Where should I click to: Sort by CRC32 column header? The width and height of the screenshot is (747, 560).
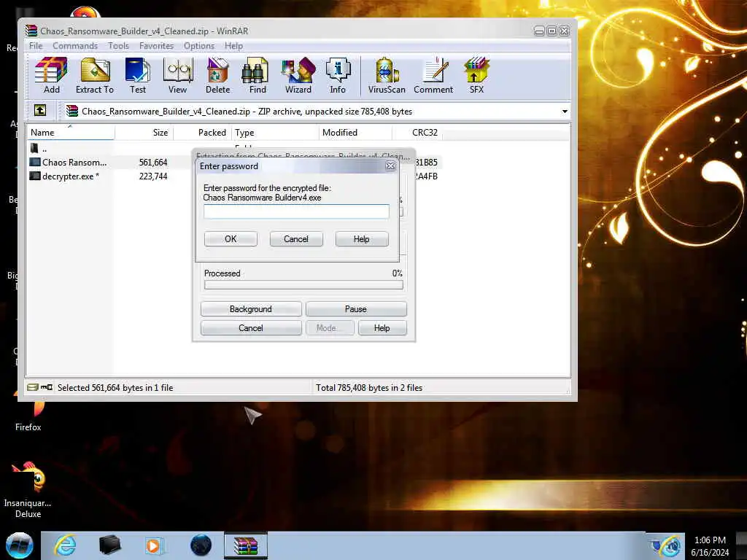[x=417, y=133]
